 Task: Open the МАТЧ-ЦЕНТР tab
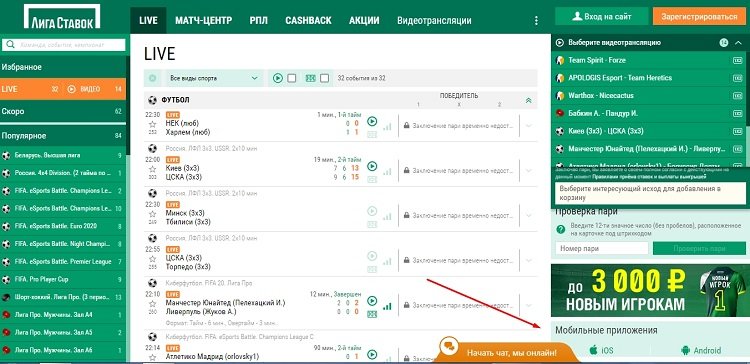pos(203,21)
